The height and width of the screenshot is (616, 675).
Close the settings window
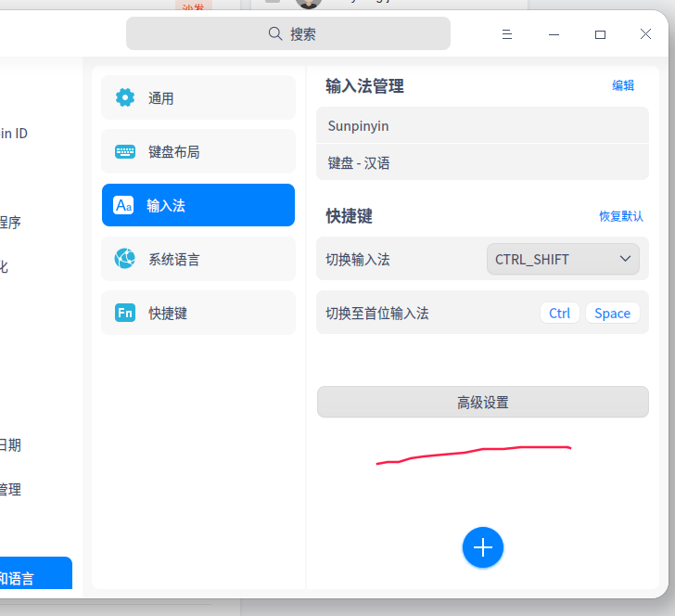645,34
